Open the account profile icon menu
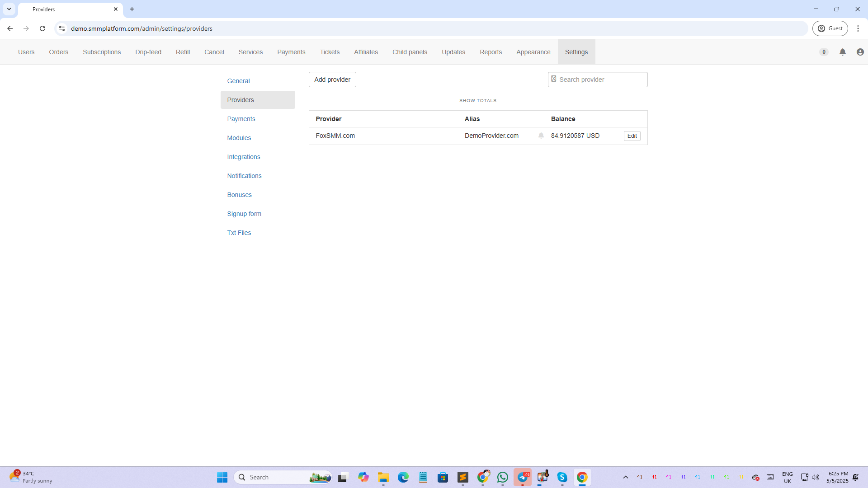 point(860,52)
